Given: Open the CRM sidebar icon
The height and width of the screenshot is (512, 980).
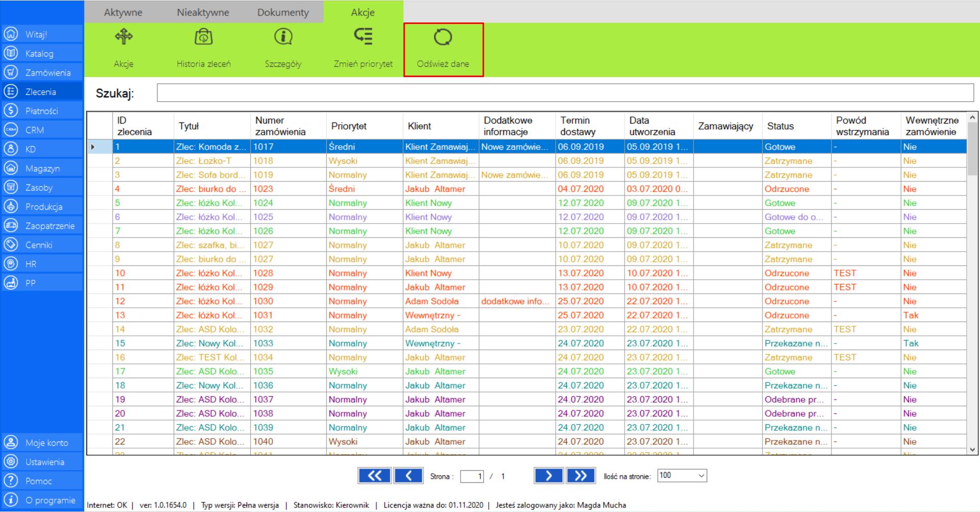Looking at the screenshot, I should pyautogui.click(x=10, y=130).
